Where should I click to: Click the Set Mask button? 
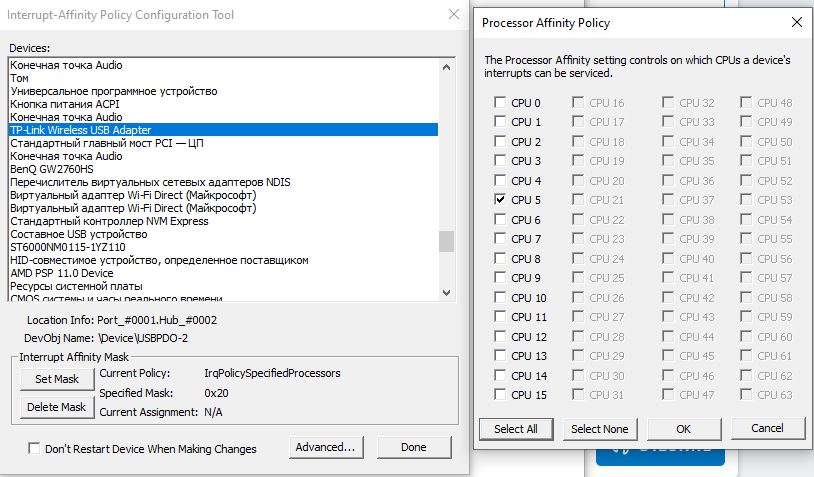pos(57,379)
